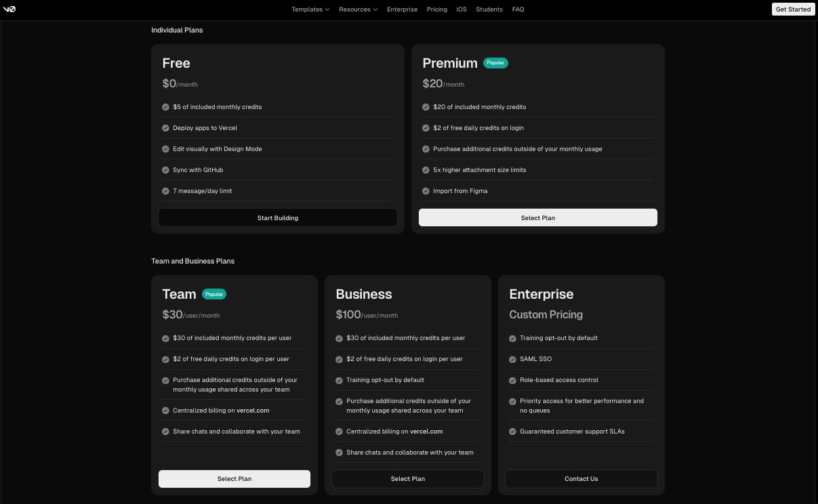The width and height of the screenshot is (818, 504).
Task: Expand the Templates dropdown in the navigation
Action: point(310,9)
